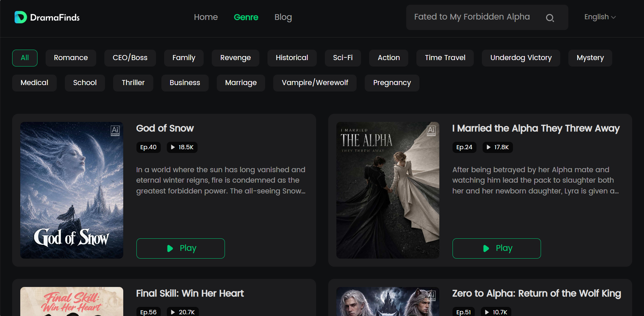
Task: Click AI badge on The Alpha poster
Action: [431, 130]
